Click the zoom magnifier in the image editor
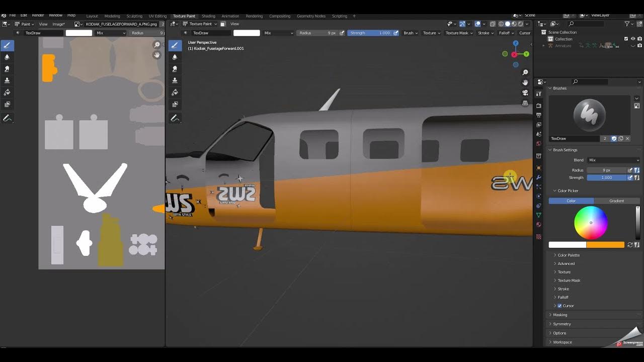Image resolution: width=644 pixels, height=362 pixels. tap(157, 45)
